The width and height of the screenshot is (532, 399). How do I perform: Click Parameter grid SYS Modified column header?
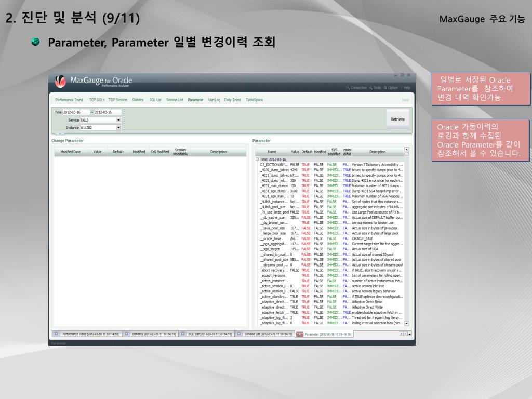tap(334, 152)
